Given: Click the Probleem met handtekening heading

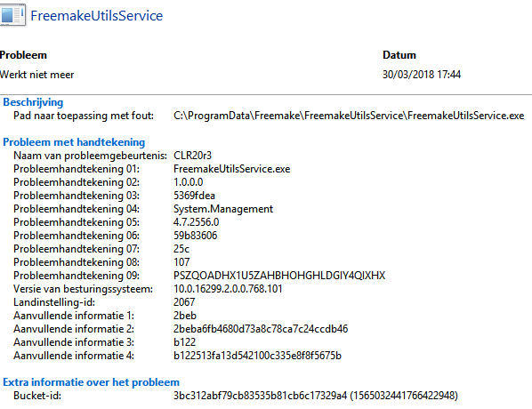Looking at the screenshot, I should click(x=74, y=142).
